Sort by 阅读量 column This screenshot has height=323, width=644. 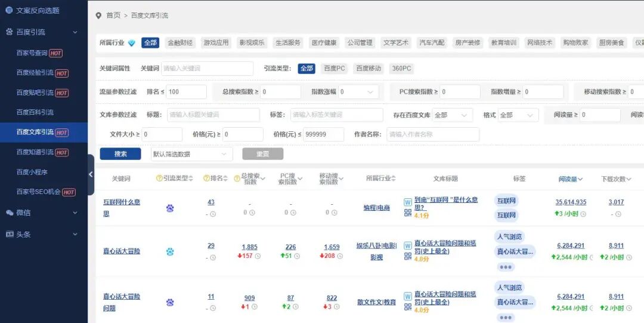[x=571, y=179]
